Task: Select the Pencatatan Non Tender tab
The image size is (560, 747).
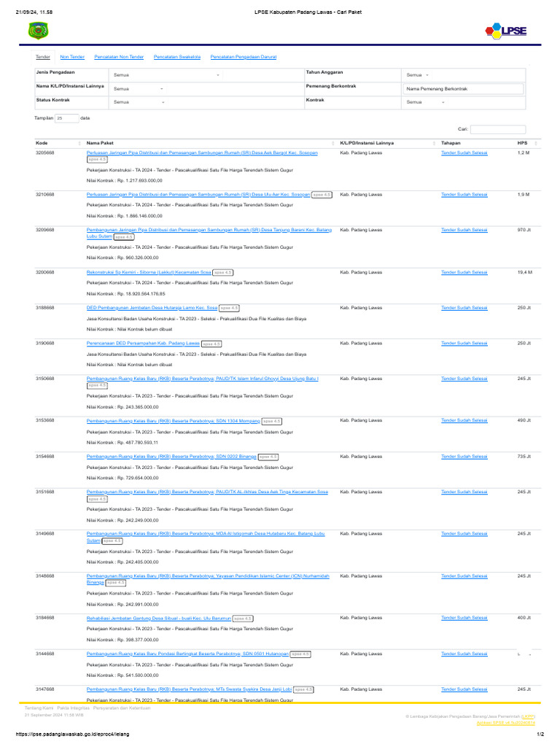Action: pyautogui.click(x=119, y=56)
